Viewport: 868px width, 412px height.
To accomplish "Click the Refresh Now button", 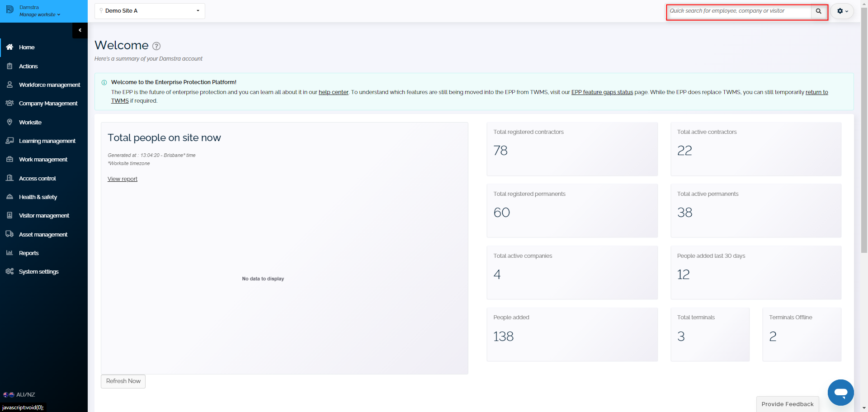I will [123, 381].
